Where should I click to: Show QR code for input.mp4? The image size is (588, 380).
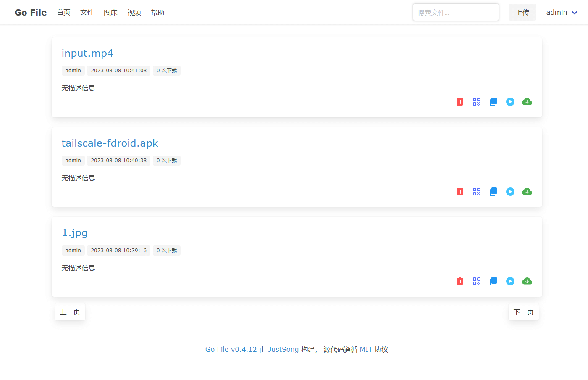476,101
